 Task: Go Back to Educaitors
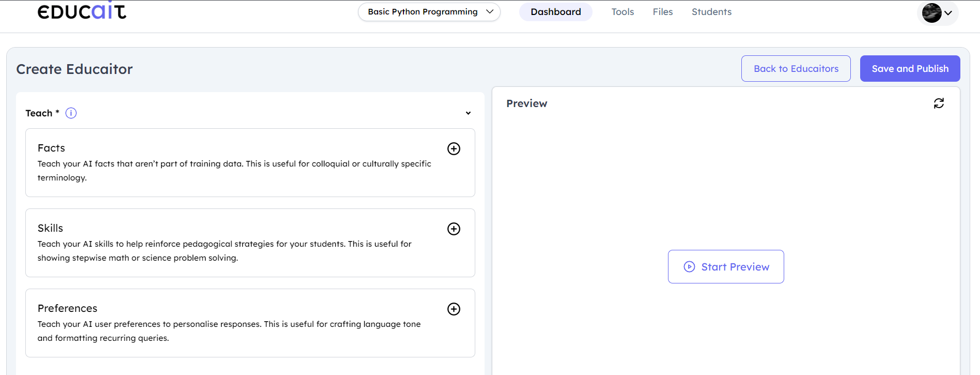pos(796,69)
